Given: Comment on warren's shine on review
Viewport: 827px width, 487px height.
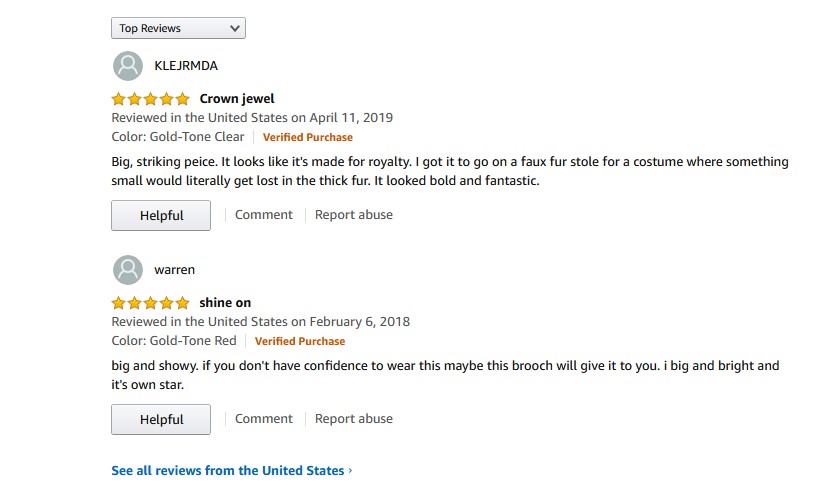Looking at the screenshot, I should (x=264, y=419).
